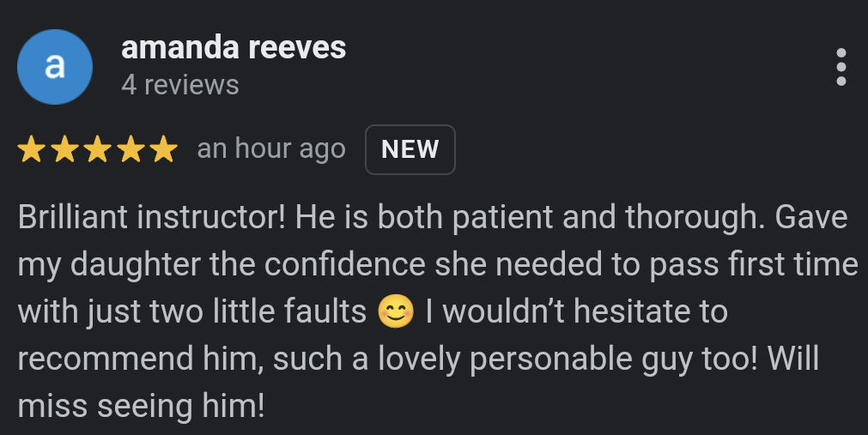Click the 'Brilliant instructor!' opening sentence
Viewport: 868px width, 435px height.
click(152, 218)
